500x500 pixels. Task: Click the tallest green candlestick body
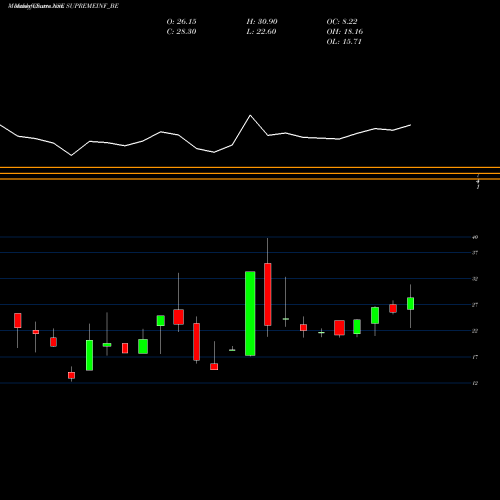click(x=250, y=314)
